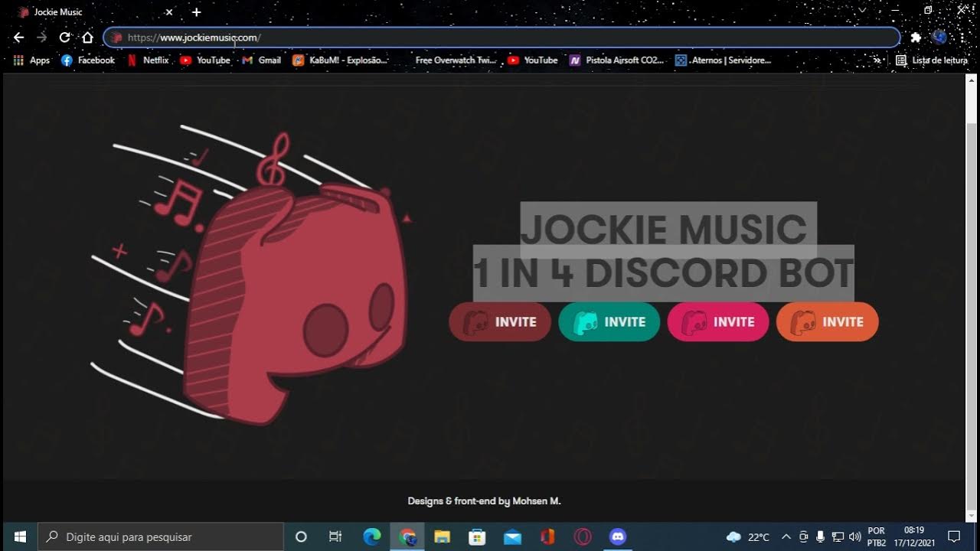Expand the tab search dropdown arrow
This screenshot has width=980, height=551.
point(862,11)
